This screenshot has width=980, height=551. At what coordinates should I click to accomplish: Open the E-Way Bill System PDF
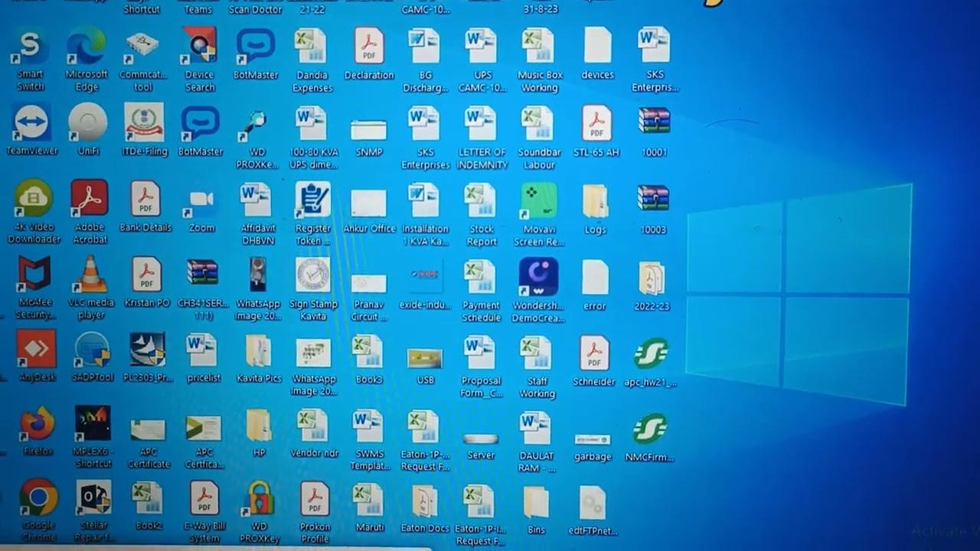[204, 499]
